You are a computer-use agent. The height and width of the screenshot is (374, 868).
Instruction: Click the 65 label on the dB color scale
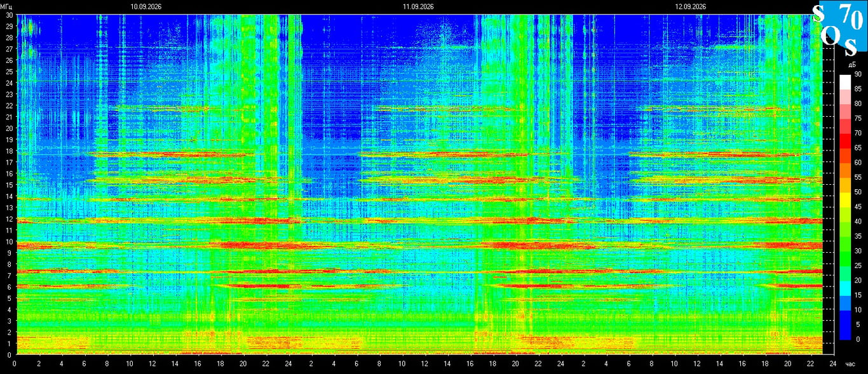(858, 148)
